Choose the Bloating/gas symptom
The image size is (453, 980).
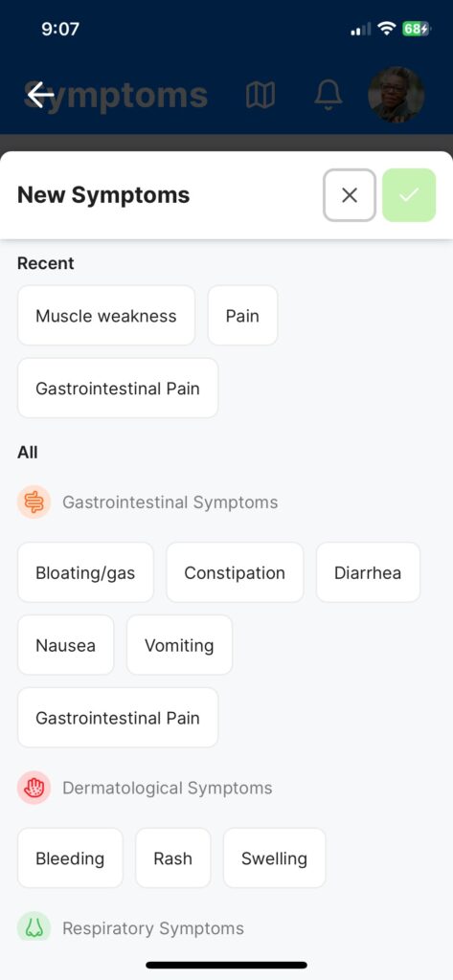pos(86,572)
